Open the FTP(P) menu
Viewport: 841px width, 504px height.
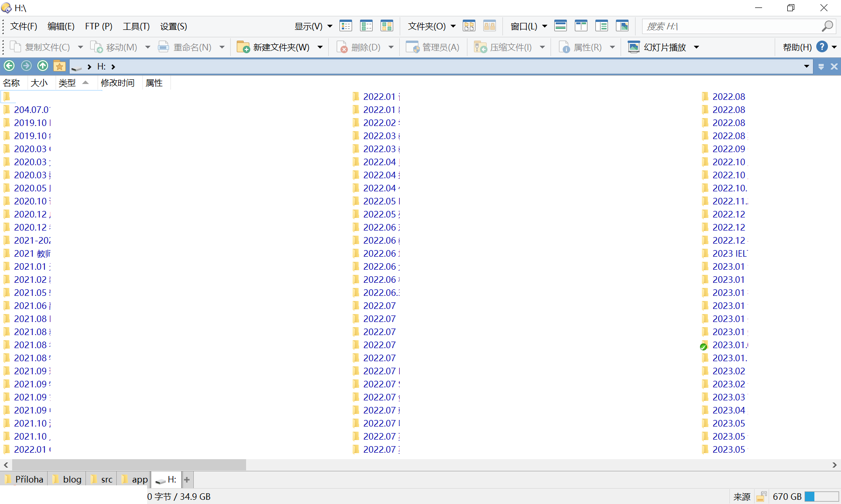click(x=99, y=26)
